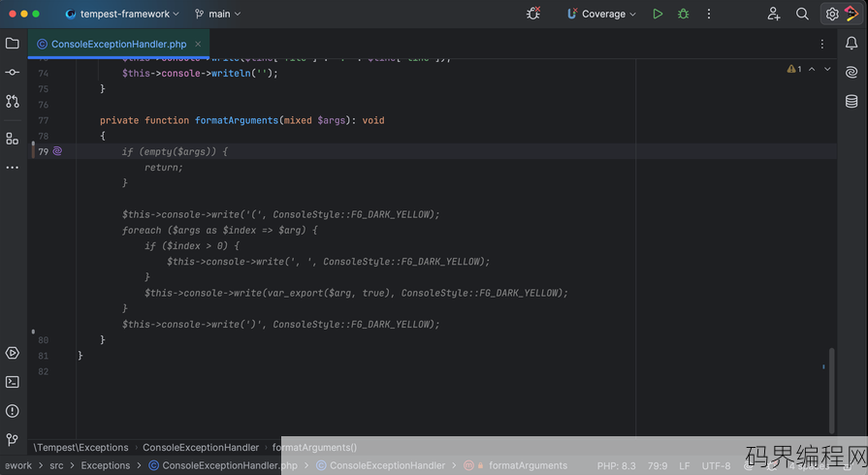
Task: Click Exceptions breadcrumb in navigation bar
Action: click(105, 465)
